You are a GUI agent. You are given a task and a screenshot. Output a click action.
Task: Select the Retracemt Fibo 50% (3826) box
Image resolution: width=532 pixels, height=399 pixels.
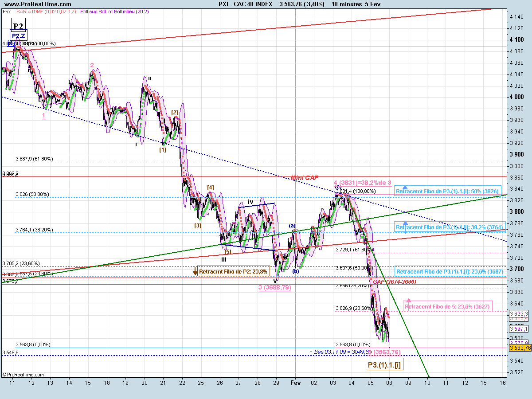pos(448,191)
